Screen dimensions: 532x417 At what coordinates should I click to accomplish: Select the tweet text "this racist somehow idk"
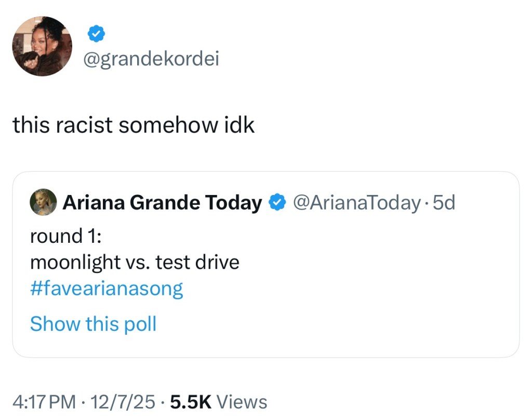coord(134,125)
